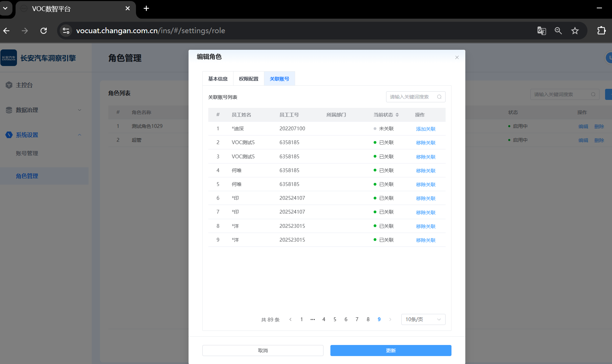612x364 pixels.
Task: Collapse the 系统设置 sidebar menu
Action: point(80,135)
